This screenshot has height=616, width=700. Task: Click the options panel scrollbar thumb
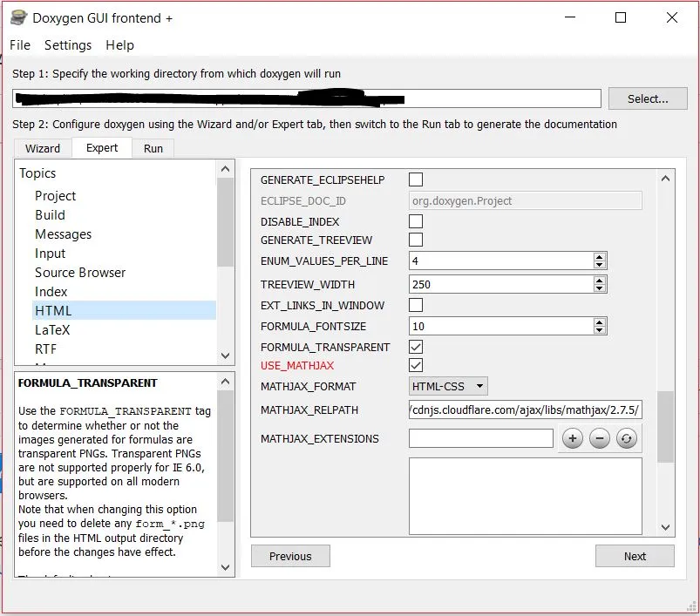665,427
